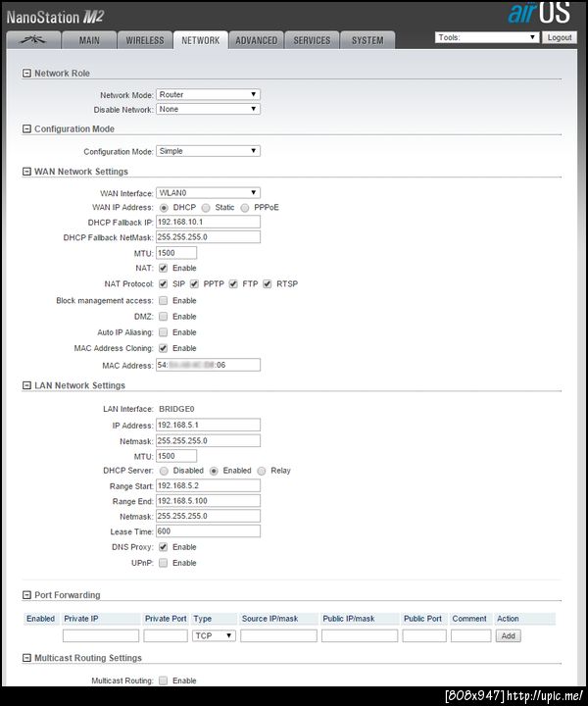Screen dimensions: 588x706
Task: Toggle the SIP NAT protocol checkbox
Action: pos(164,283)
